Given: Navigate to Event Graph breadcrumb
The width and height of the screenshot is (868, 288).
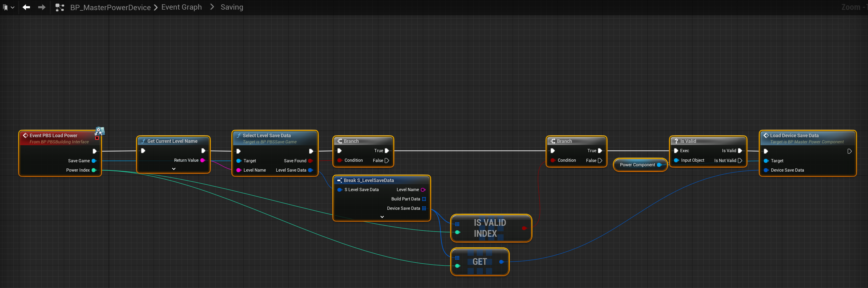Looking at the screenshot, I should click(x=181, y=7).
